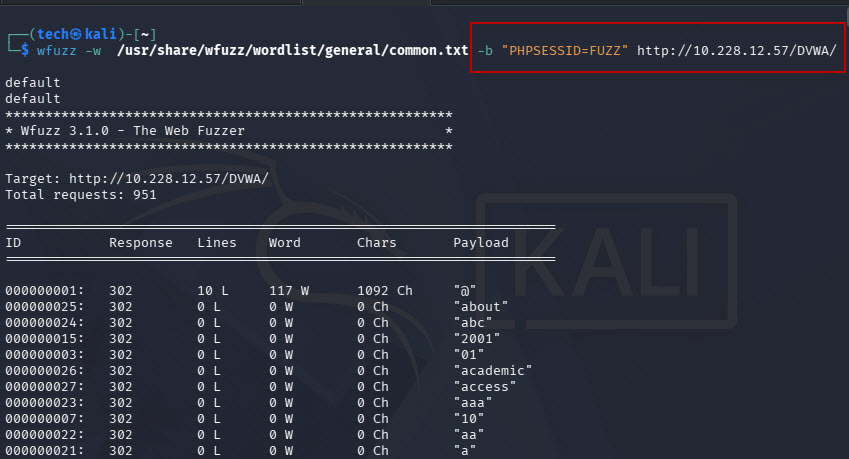Click result ID 000000021

click(x=45, y=451)
